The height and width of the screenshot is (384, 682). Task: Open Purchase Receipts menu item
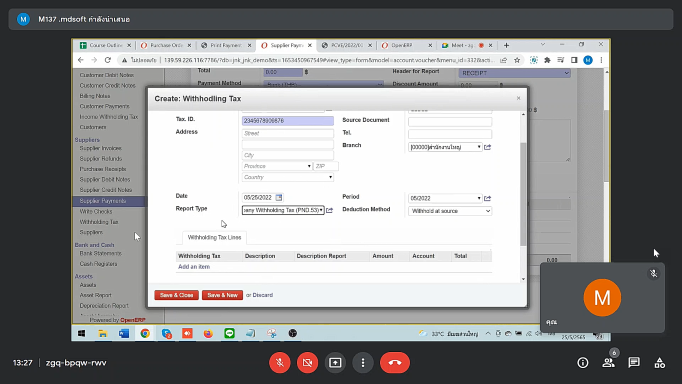coord(103,169)
